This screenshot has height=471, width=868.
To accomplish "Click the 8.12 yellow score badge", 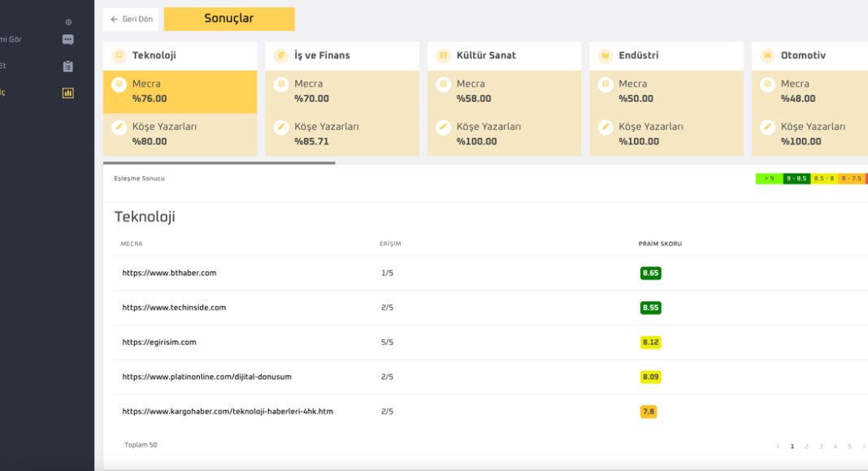I will [650, 342].
